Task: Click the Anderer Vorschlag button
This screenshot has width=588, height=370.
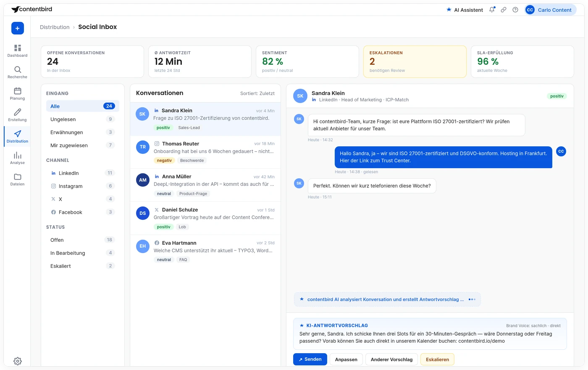Action: (x=391, y=359)
